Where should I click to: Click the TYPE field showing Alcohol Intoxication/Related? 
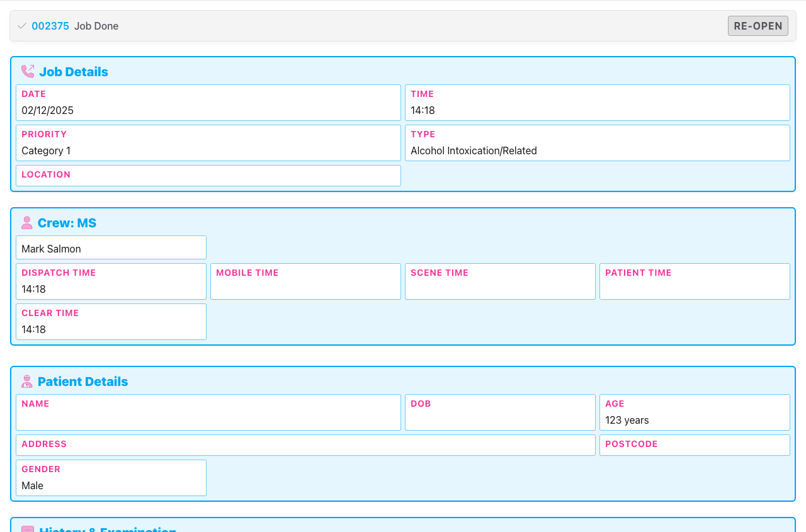(597, 150)
